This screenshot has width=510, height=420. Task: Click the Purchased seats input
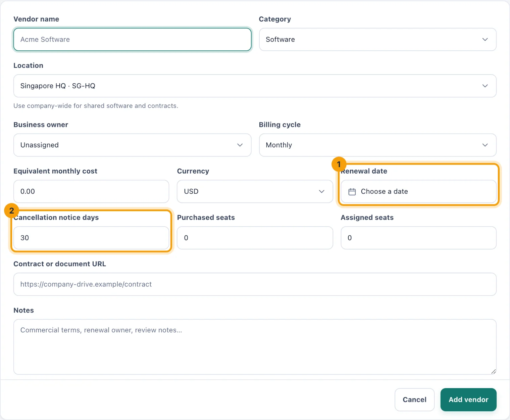click(255, 238)
